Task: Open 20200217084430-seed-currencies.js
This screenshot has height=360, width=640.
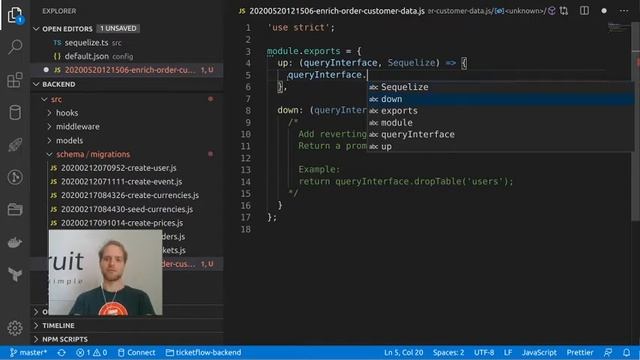Action: coord(127,209)
